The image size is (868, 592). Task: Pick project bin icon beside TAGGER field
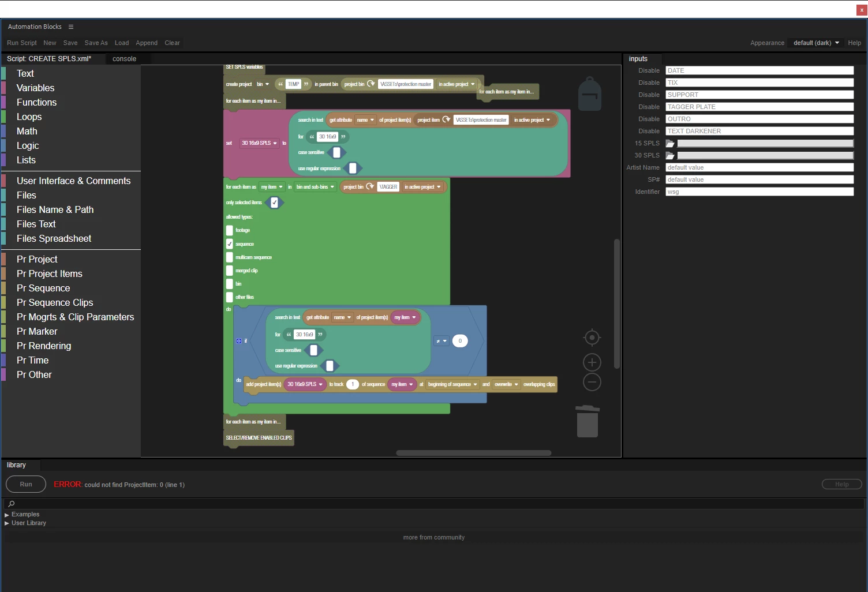coord(370,186)
